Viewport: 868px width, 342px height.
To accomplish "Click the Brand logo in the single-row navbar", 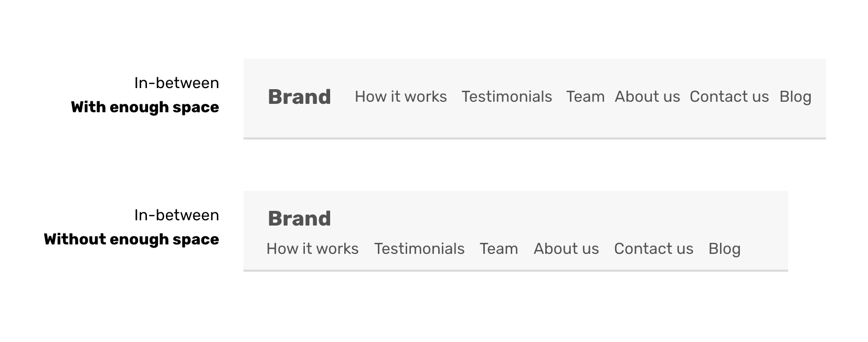I will click(x=299, y=97).
